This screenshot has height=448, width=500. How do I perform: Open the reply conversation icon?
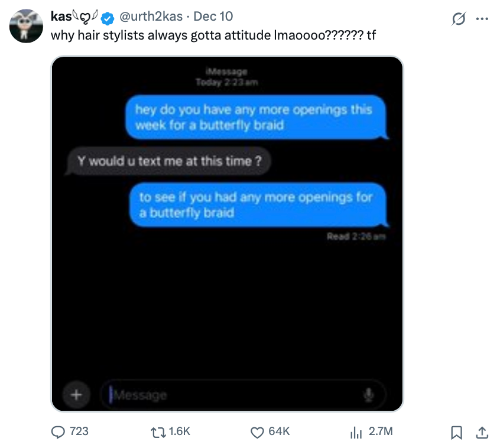pyautogui.click(x=59, y=432)
